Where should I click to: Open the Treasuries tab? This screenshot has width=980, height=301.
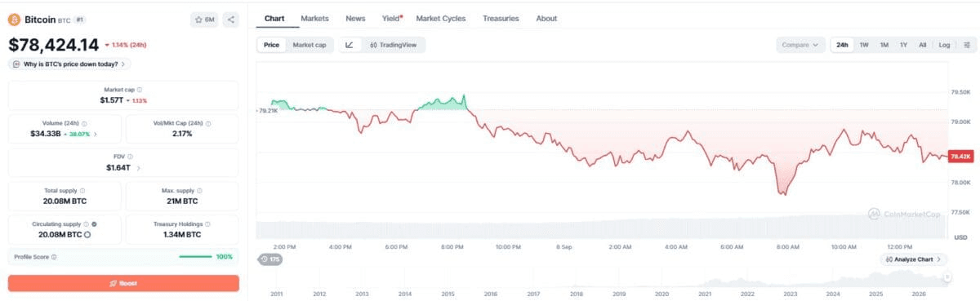(x=501, y=18)
